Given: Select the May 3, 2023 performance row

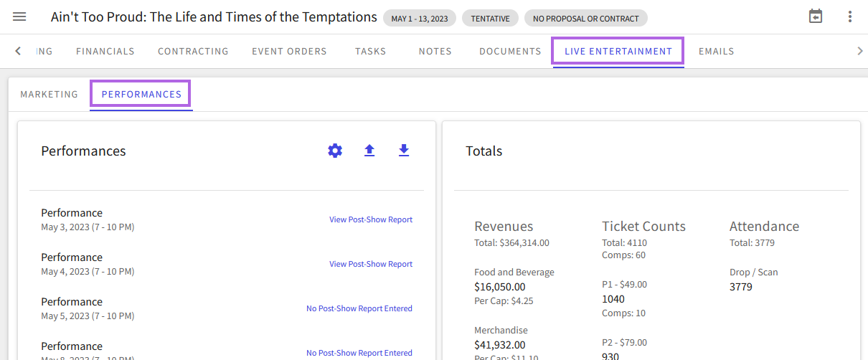Looking at the screenshot, I should pos(227,219).
